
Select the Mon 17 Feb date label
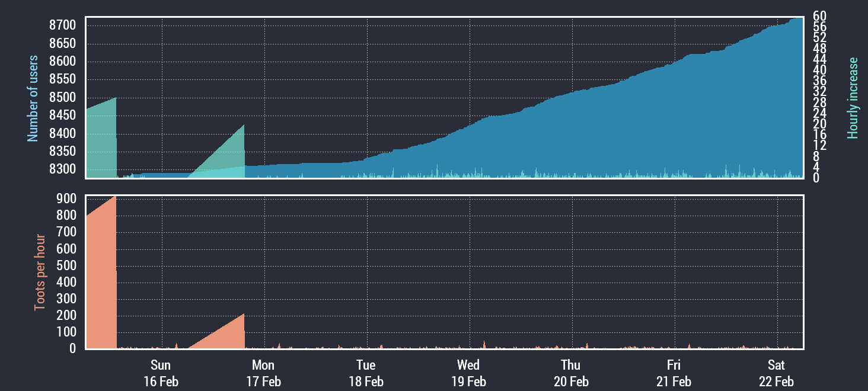click(263, 373)
